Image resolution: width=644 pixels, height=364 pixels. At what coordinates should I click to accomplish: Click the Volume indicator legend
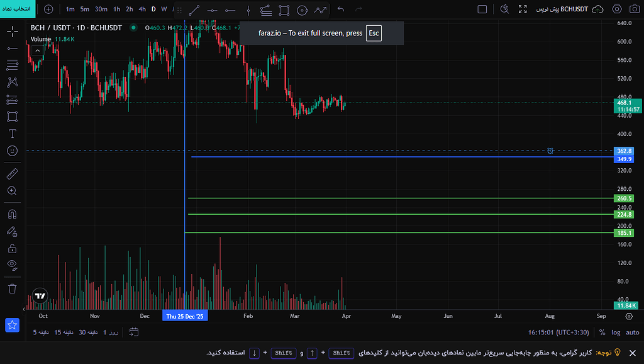(x=41, y=39)
